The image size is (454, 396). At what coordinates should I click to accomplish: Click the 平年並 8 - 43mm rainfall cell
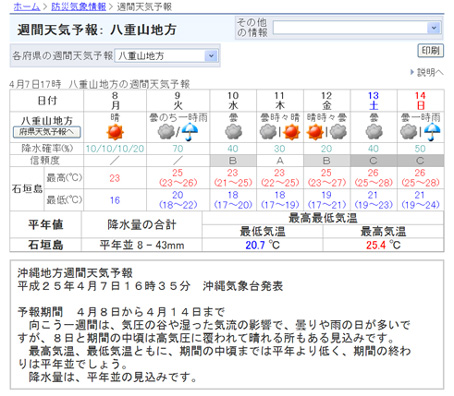click(142, 245)
